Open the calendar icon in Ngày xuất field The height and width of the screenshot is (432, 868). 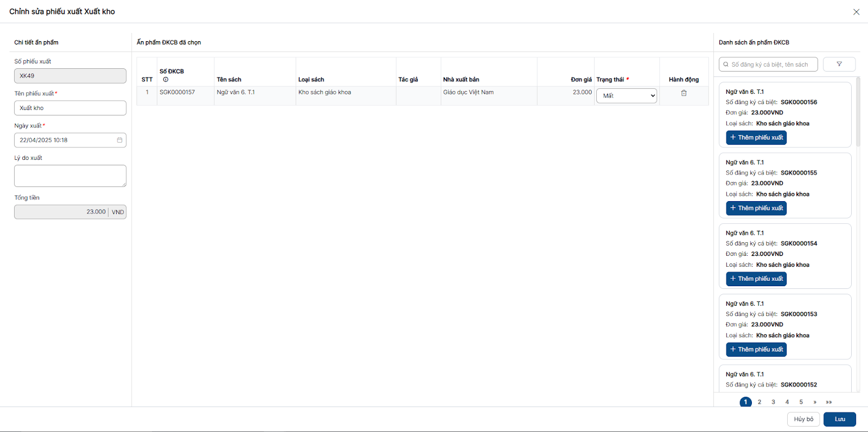point(119,140)
